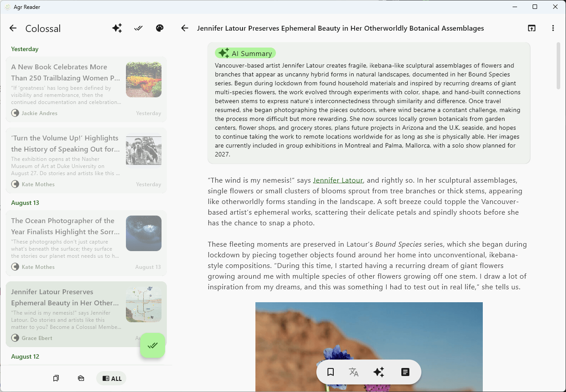
Task: Click the botanical assemblage thumbnail
Action: [x=144, y=304]
